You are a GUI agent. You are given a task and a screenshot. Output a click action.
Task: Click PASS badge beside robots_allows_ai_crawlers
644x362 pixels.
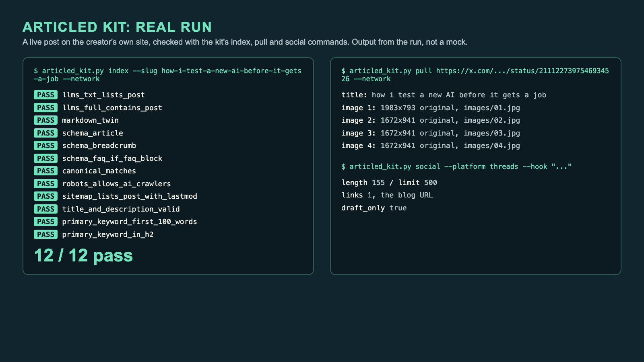[x=46, y=184]
